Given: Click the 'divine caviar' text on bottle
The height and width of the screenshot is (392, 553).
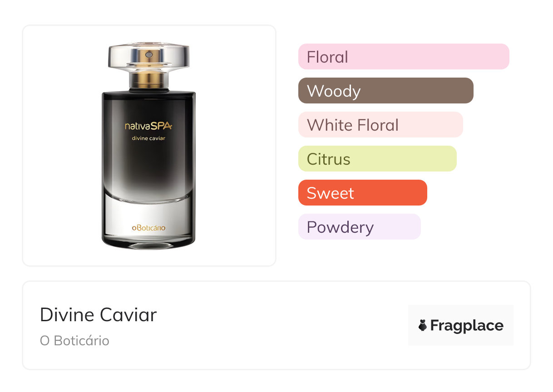Looking at the screenshot, I should pyautogui.click(x=148, y=138).
